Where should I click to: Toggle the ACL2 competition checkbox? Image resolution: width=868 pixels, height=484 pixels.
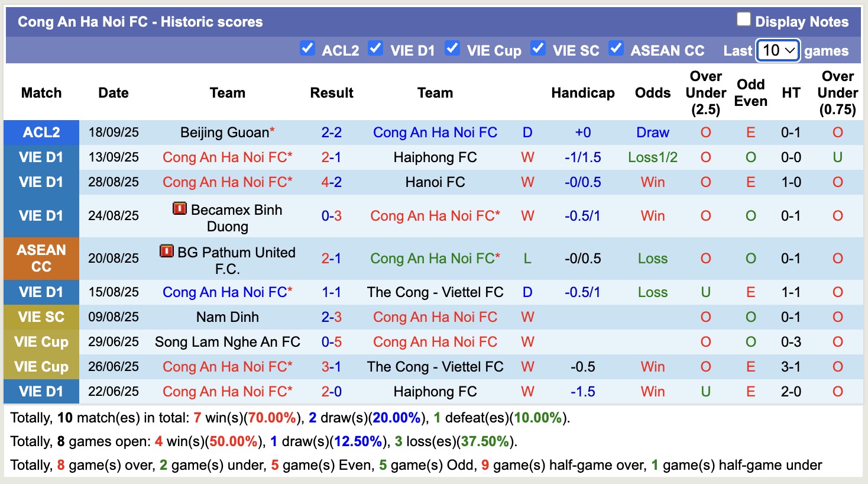[307, 49]
